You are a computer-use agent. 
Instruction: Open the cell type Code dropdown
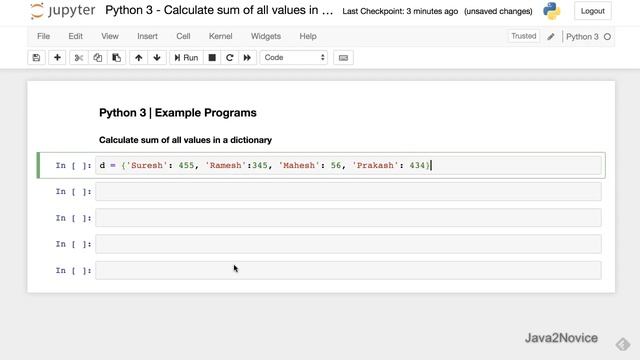294,58
